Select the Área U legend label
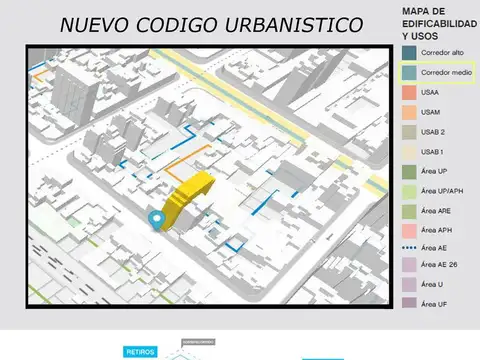480x360 pixels. tap(432, 284)
